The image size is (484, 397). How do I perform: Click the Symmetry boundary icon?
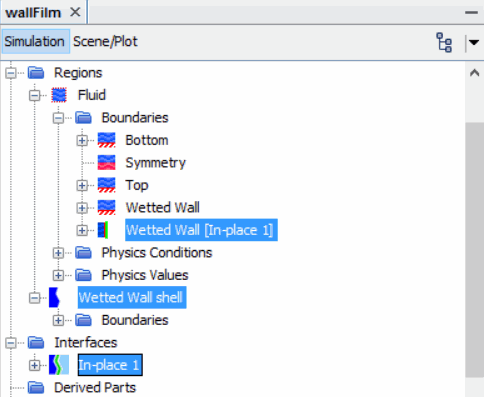[x=107, y=163]
